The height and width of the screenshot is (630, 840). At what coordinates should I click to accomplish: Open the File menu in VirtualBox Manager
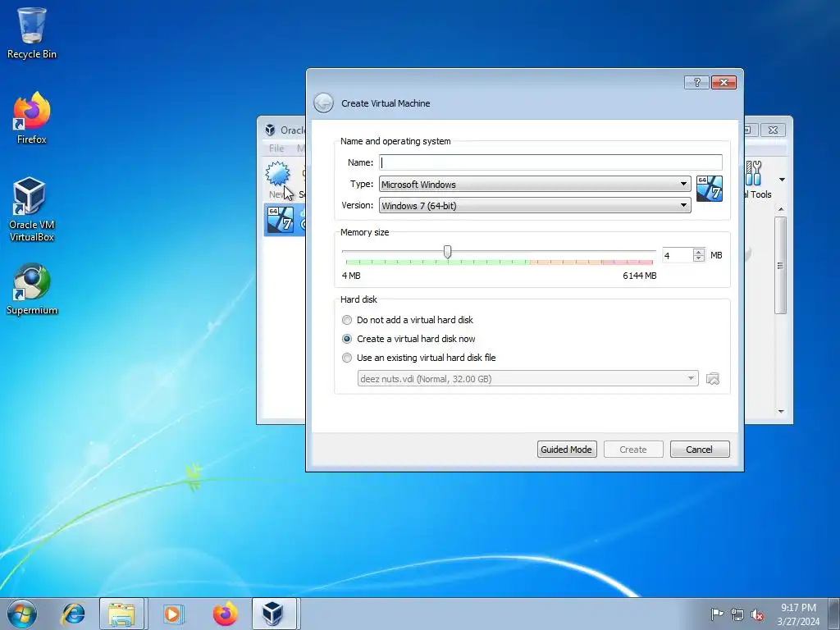[276, 148]
